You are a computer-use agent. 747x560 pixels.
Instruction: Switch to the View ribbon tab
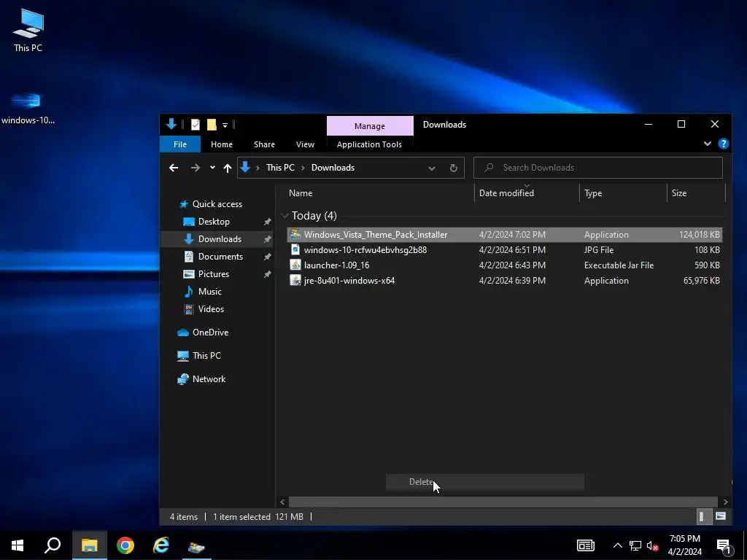pos(305,144)
